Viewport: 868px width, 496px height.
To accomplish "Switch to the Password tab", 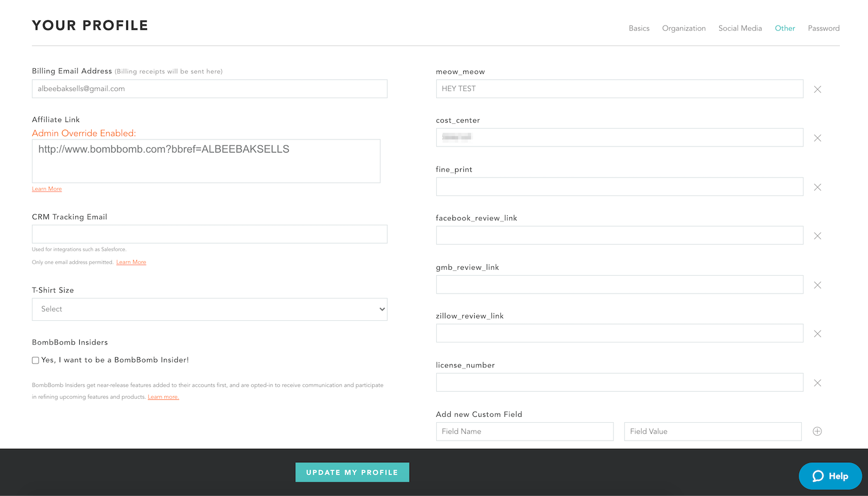I will click(824, 28).
